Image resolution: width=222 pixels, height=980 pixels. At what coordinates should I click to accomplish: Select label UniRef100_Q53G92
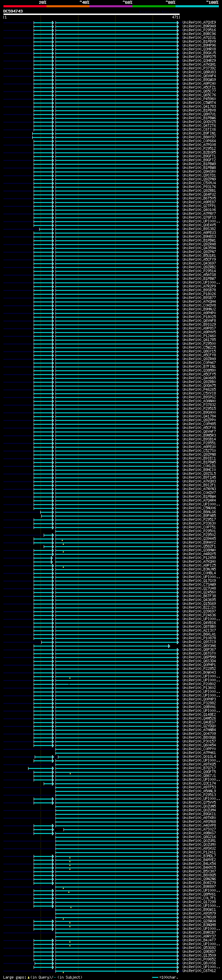pos(199,948)
